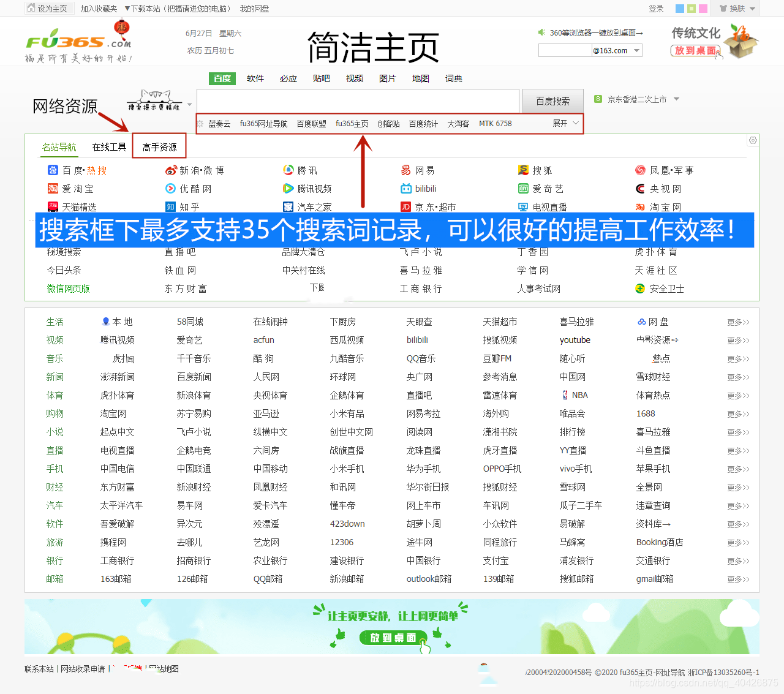Open the settings gear at panel corner
This screenshot has height=694, width=784.
tap(753, 140)
